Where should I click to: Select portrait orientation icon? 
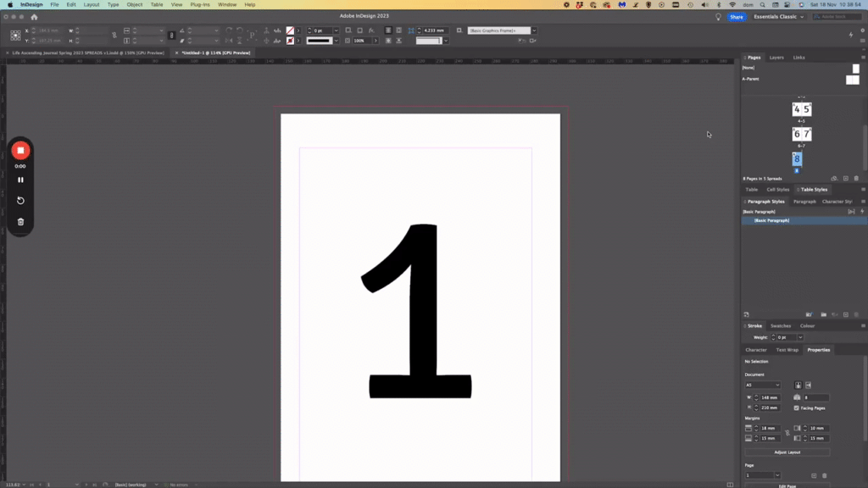pos(798,385)
